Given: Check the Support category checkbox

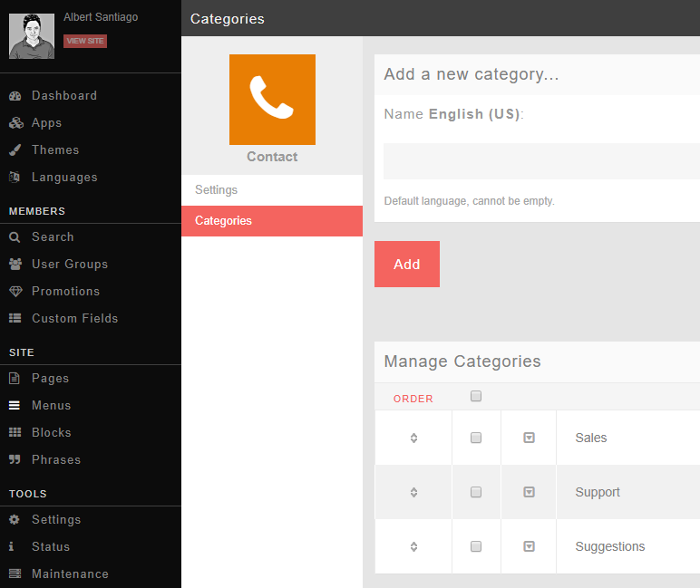Looking at the screenshot, I should tap(476, 492).
